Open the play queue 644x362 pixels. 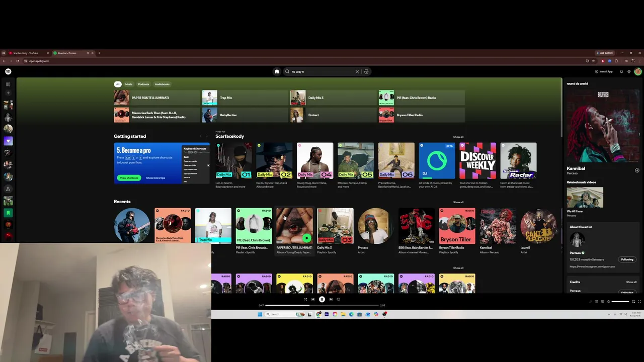[x=597, y=302]
